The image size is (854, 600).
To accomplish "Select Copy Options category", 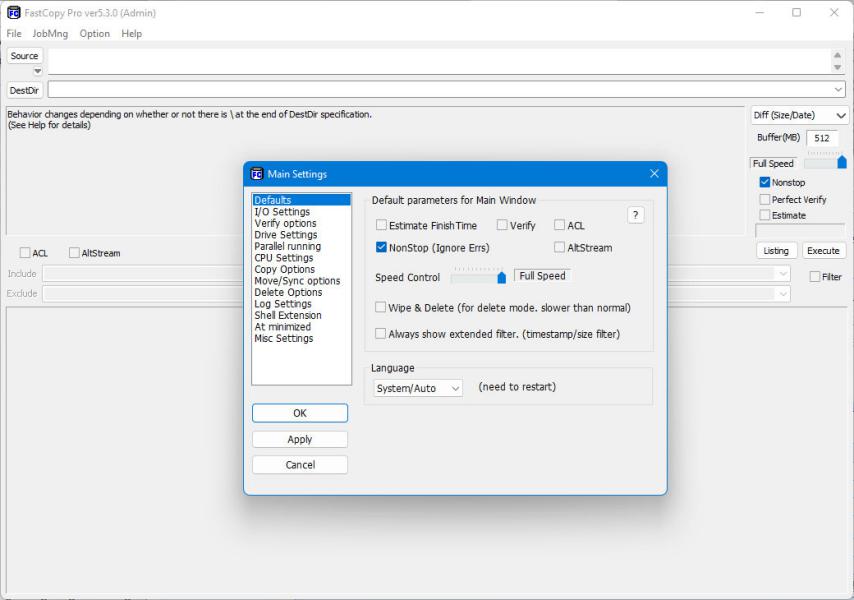I will (301, 269).
